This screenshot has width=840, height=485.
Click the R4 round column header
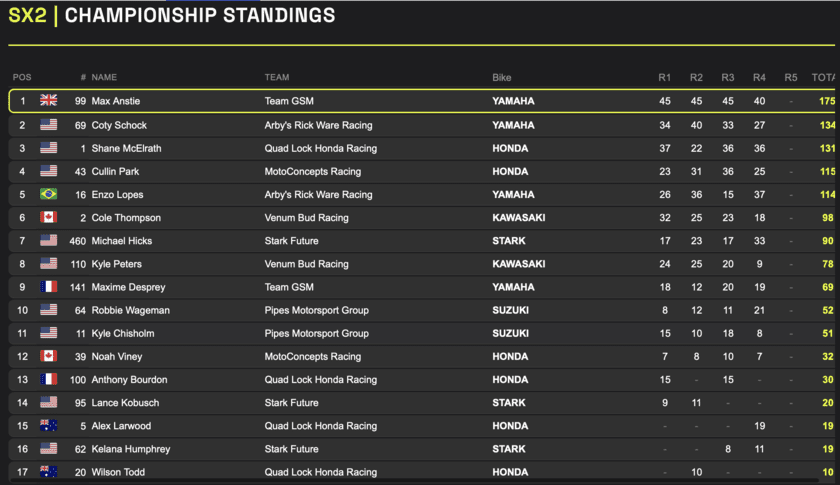(x=759, y=77)
